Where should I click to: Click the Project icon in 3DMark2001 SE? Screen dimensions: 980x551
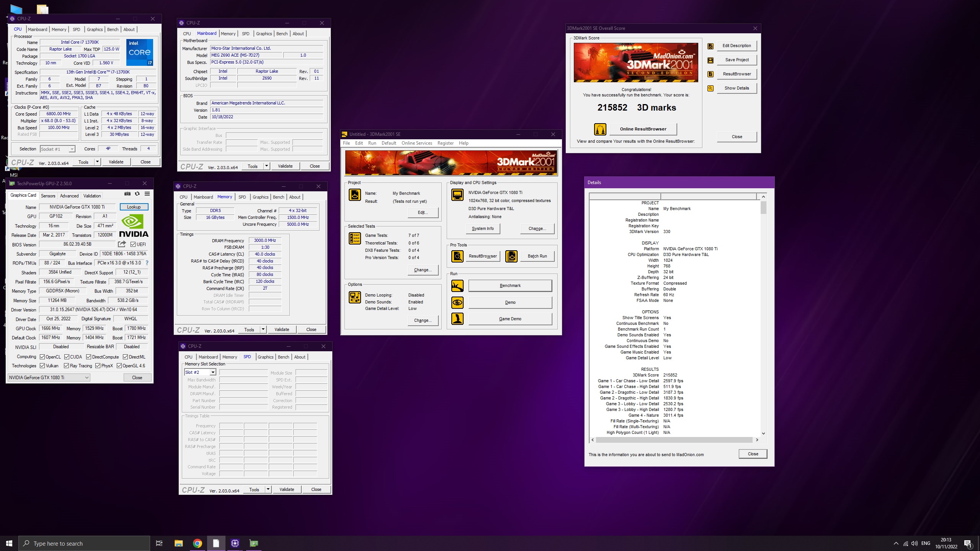pyautogui.click(x=355, y=195)
